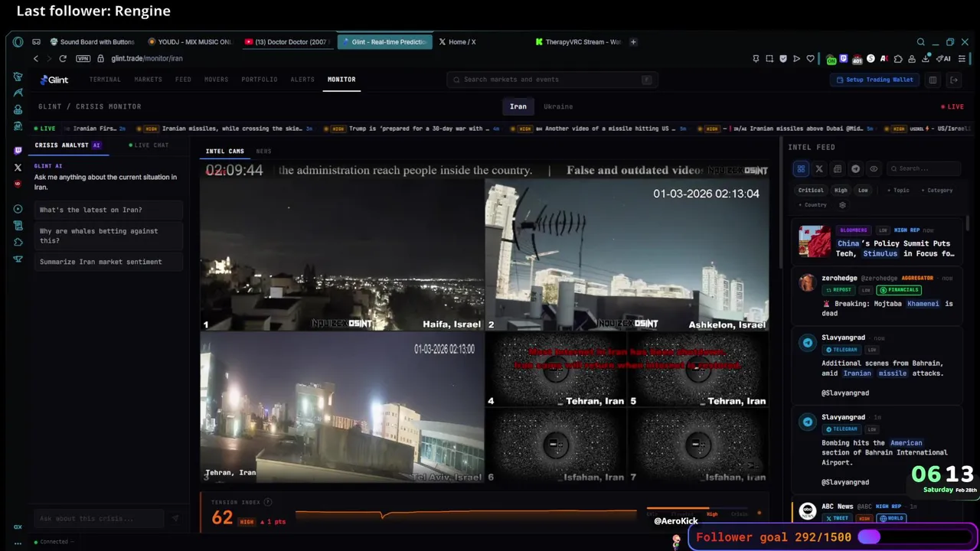Select the Crisis Analyst AI tab

(67, 145)
